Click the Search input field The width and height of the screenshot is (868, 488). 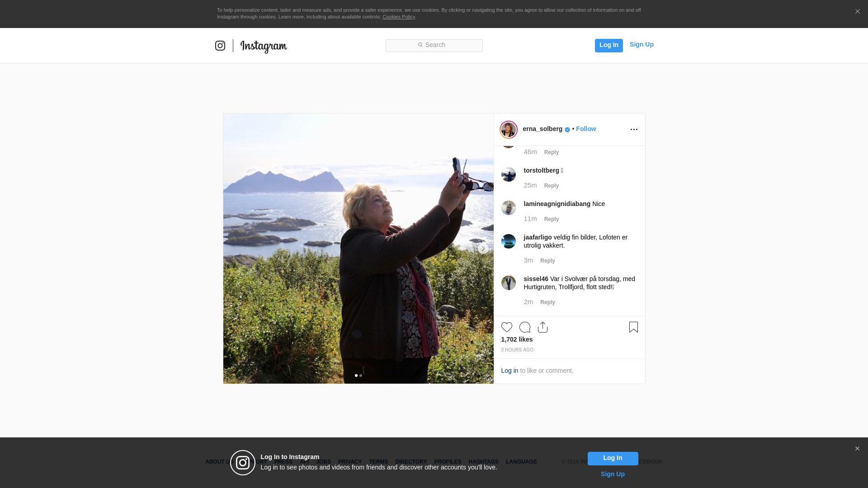tap(434, 45)
